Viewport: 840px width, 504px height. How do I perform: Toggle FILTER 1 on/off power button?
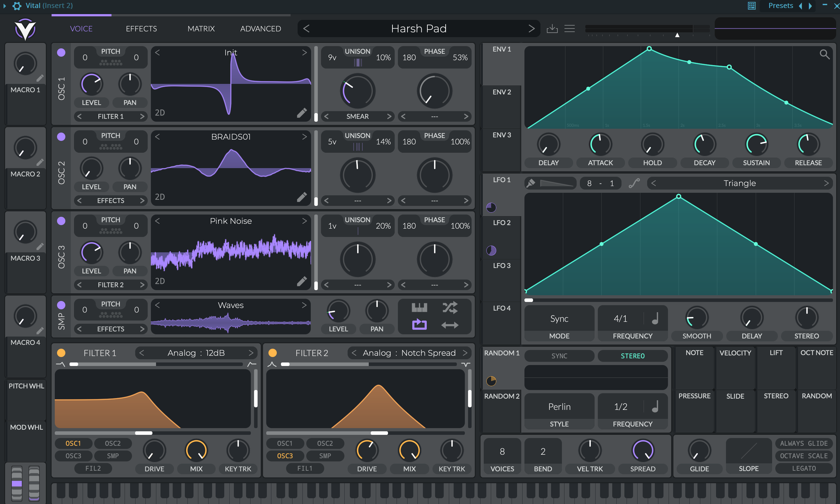click(x=61, y=353)
